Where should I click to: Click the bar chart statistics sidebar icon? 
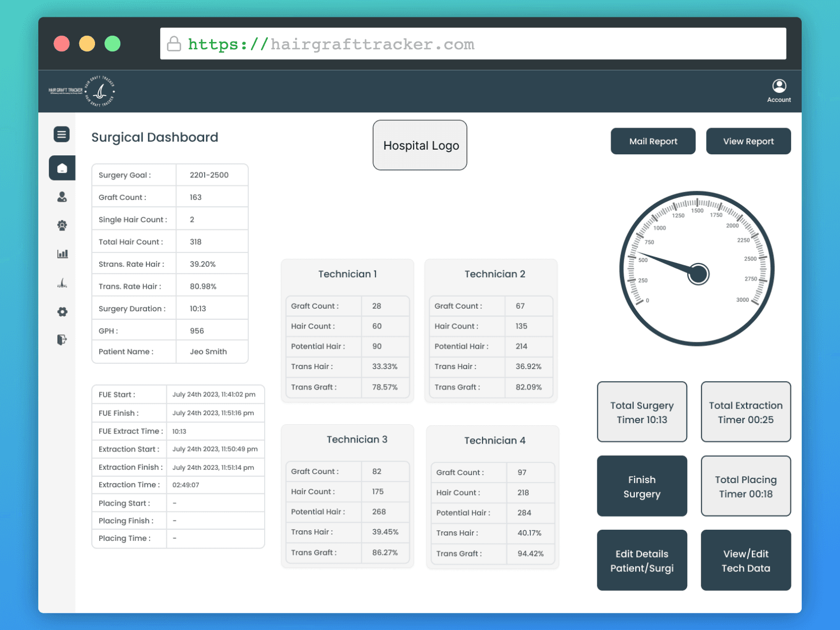pyautogui.click(x=62, y=254)
